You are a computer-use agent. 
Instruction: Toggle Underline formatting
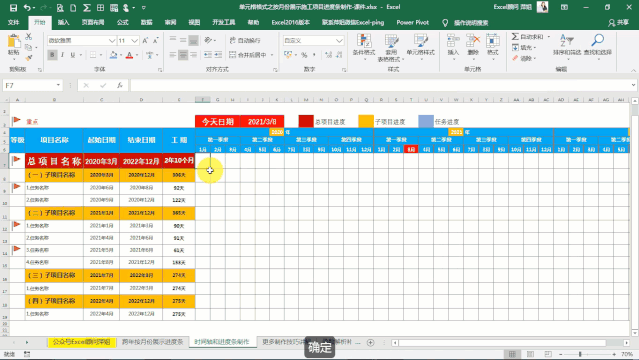tap(73, 55)
